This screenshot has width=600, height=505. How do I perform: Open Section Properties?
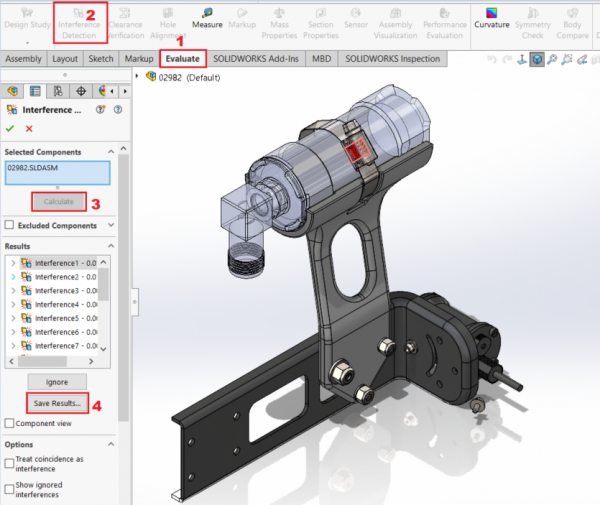(321, 24)
